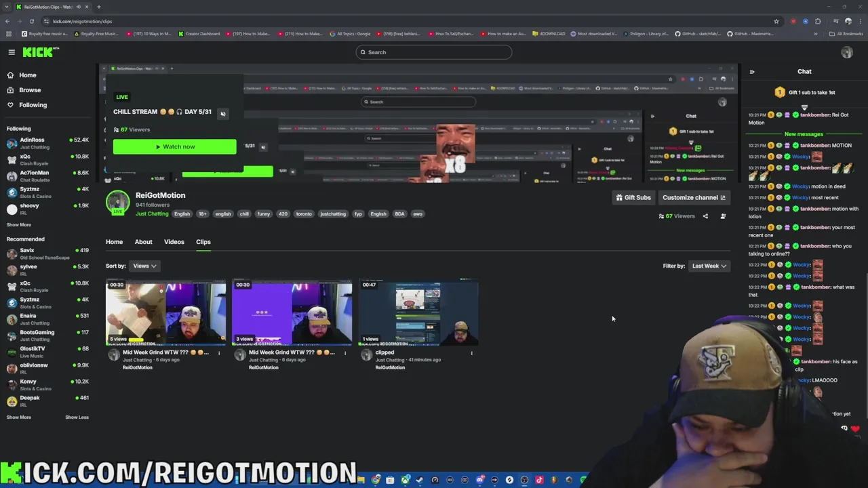Focus the Kick search field
This screenshot has height=488, width=868.
(x=434, y=52)
